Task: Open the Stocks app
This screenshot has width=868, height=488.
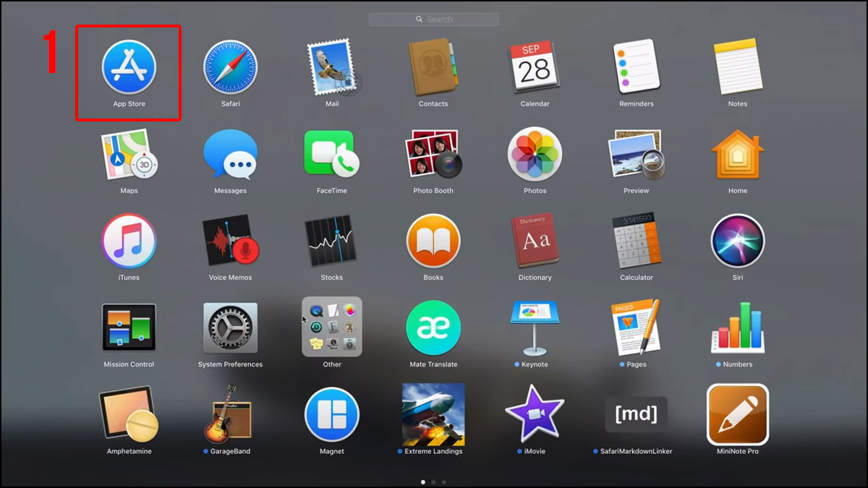Action: pos(332,241)
